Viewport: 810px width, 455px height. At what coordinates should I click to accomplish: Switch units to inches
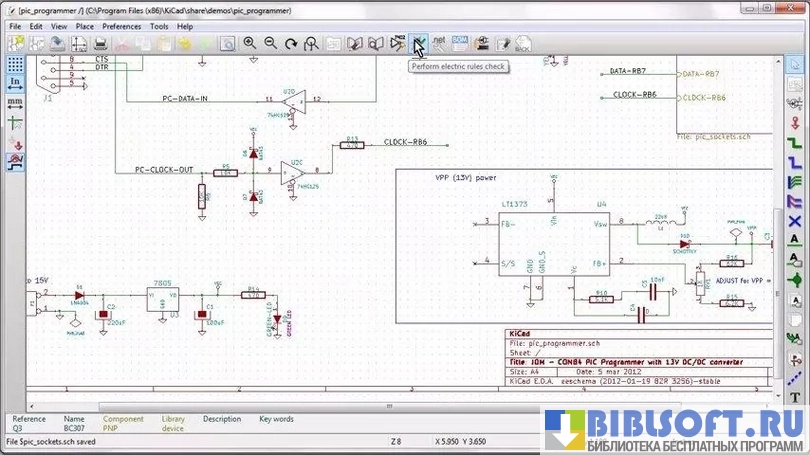15,82
